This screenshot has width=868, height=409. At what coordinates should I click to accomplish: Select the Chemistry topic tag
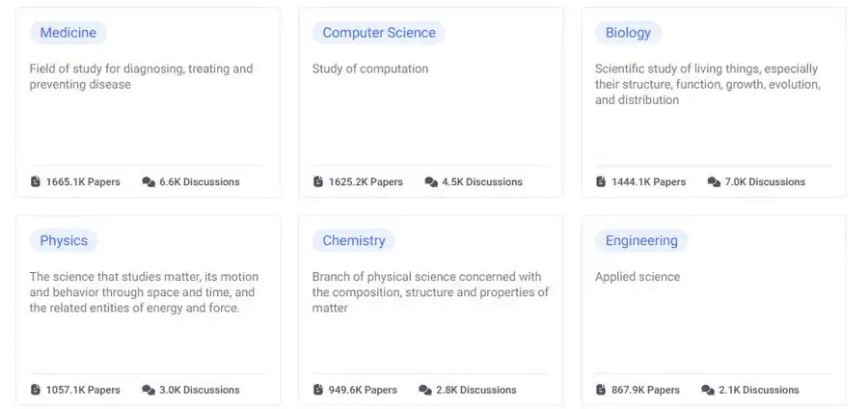[x=353, y=241]
